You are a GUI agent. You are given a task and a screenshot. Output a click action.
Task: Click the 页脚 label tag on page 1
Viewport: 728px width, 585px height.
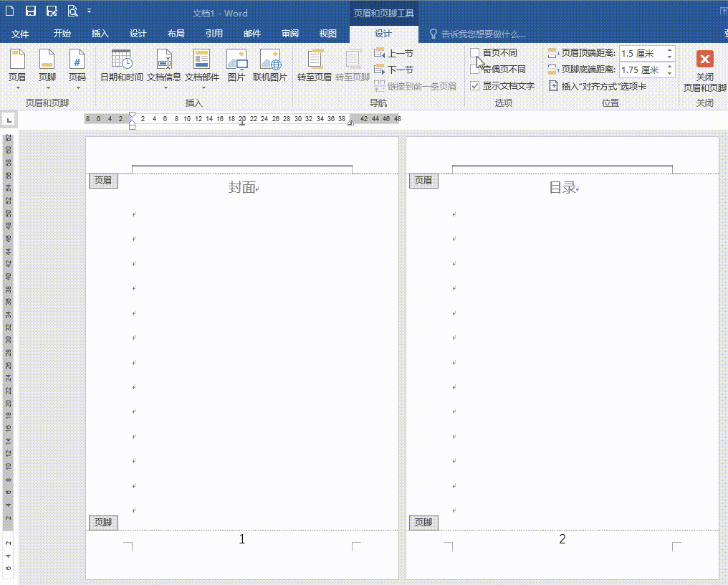tap(103, 523)
